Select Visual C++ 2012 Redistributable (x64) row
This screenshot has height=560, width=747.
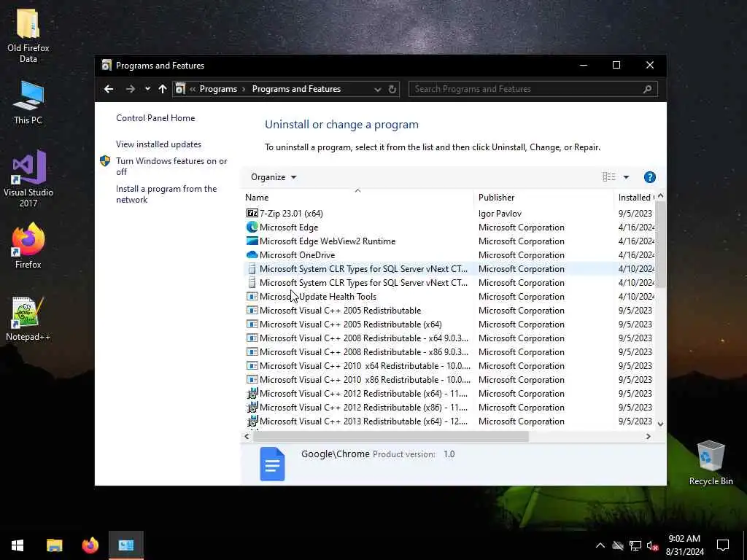click(x=450, y=393)
